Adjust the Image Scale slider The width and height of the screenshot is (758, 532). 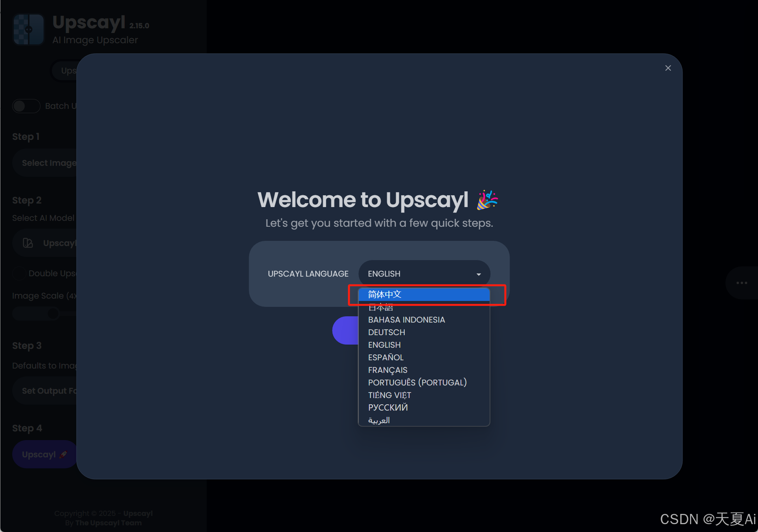point(53,314)
